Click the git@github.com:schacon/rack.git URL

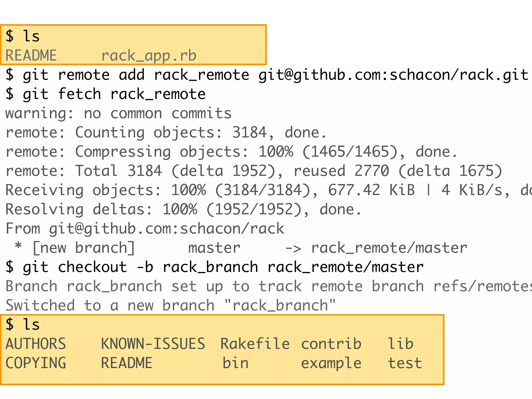393,75
